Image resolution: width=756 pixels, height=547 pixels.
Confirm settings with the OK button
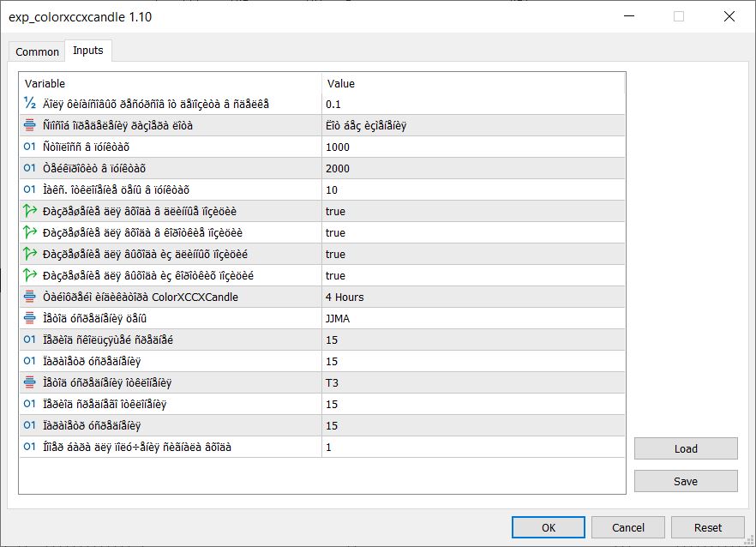tap(549, 527)
